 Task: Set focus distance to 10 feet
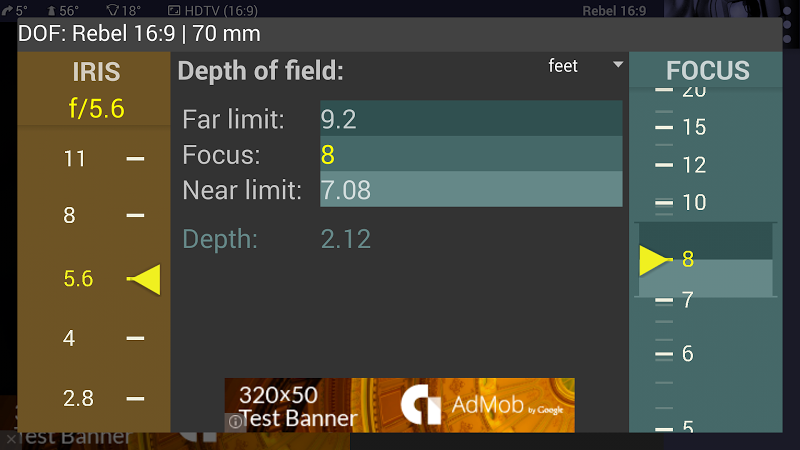pyautogui.click(x=693, y=202)
